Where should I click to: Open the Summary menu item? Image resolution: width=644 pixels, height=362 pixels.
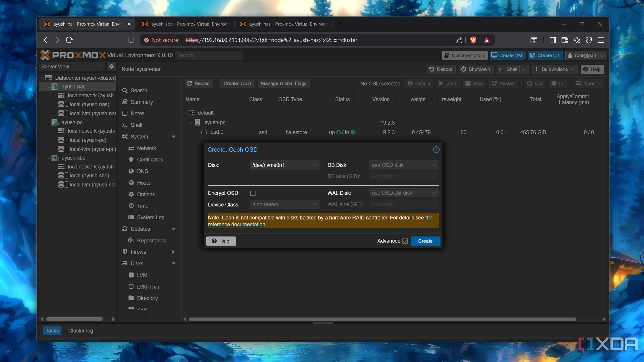[x=142, y=102]
